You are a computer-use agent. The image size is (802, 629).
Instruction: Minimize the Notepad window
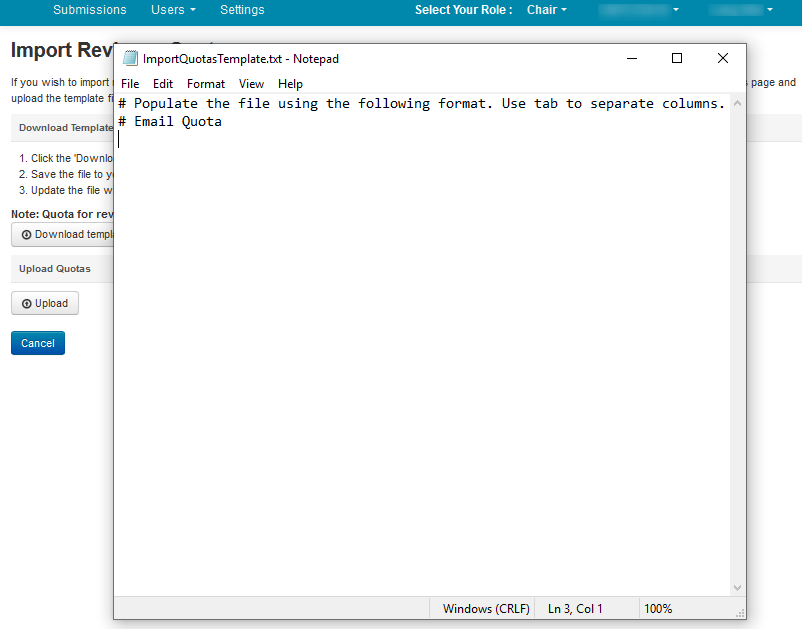(x=631, y=59)
